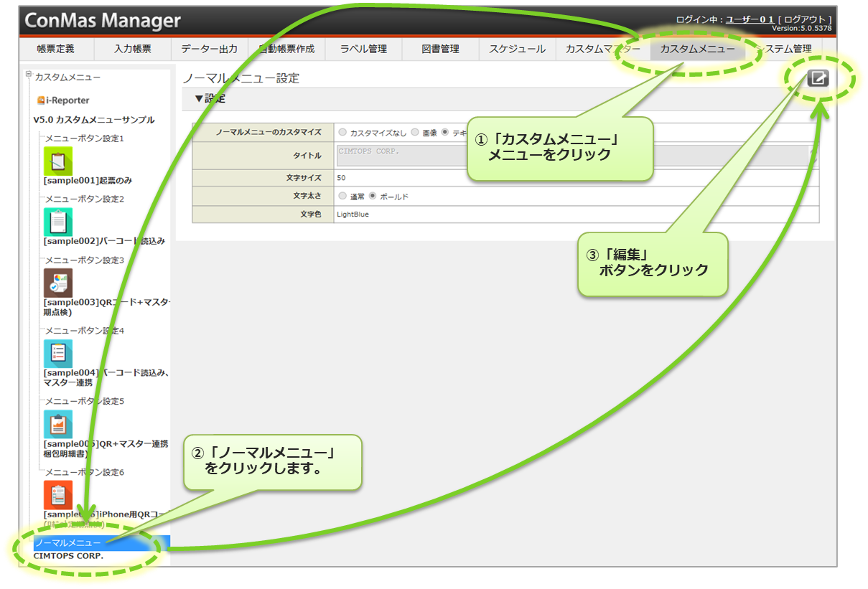Select the 画像 radio option
The height and width of the screenshot is (589, 868).
pyautogui.click(x=416, y=133)
